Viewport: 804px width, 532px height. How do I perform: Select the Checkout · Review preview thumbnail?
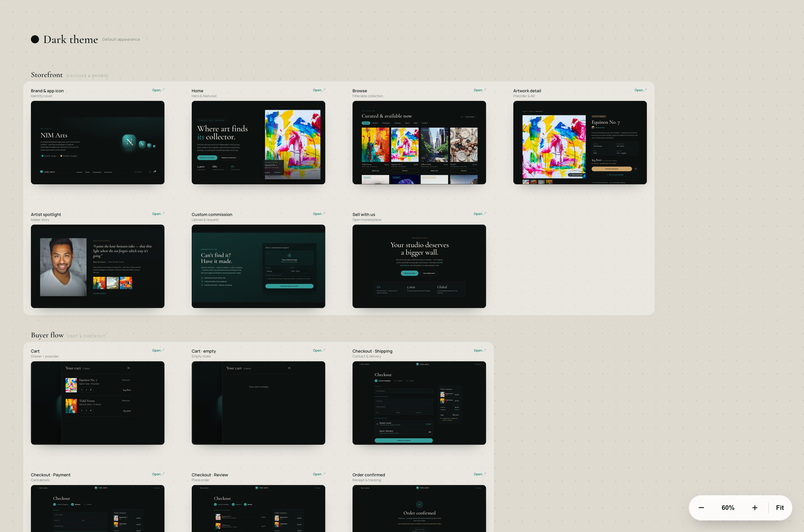(x=258, y=509)
